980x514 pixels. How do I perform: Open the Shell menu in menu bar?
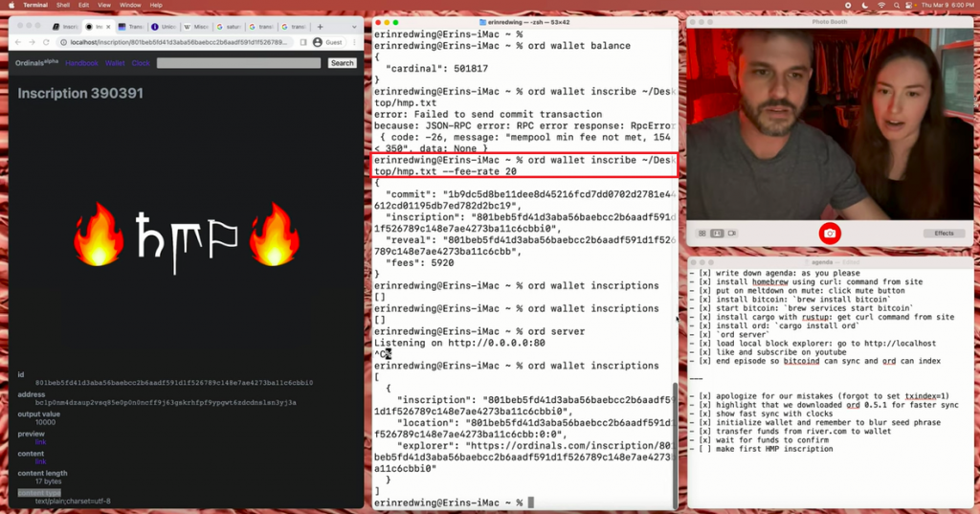pos(63,5)
